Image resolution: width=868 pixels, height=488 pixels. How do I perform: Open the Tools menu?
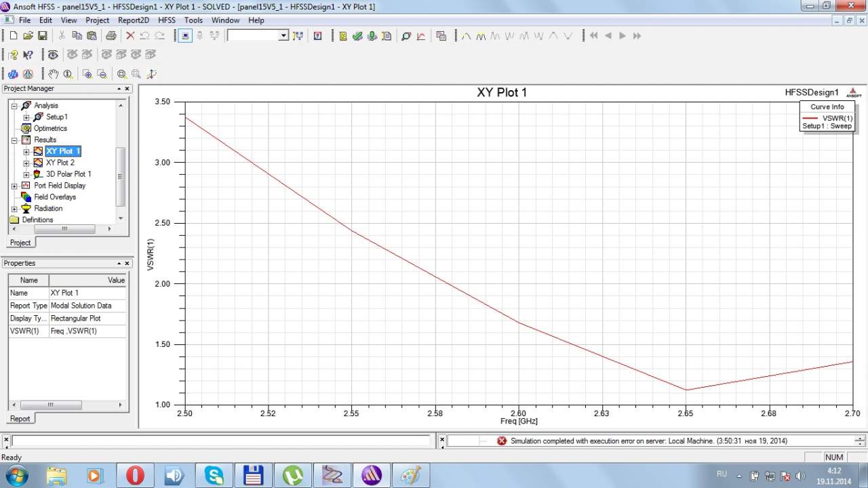coord(193,20)
